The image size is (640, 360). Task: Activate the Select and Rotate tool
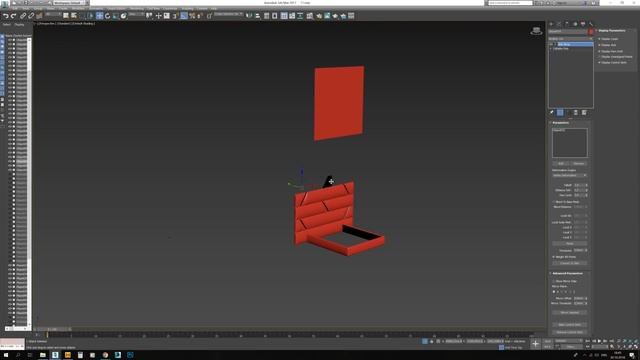click(x=107, y=16)
